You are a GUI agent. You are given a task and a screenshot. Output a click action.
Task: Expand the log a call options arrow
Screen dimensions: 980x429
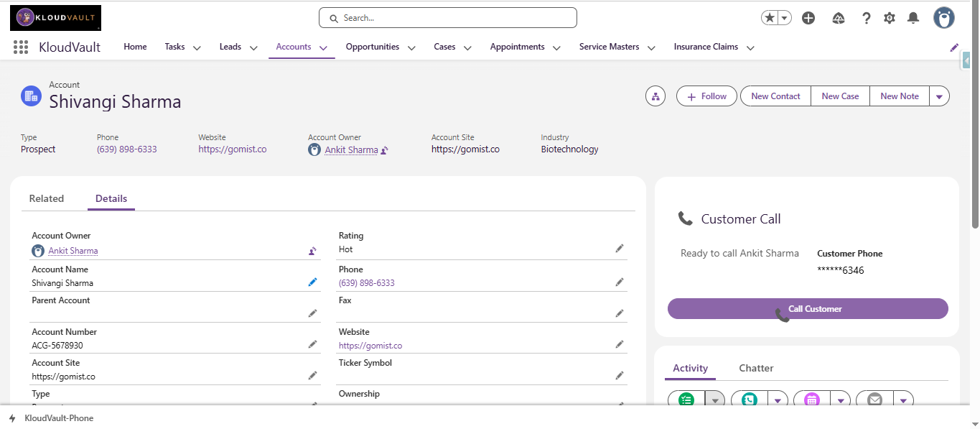click(778, 400)
